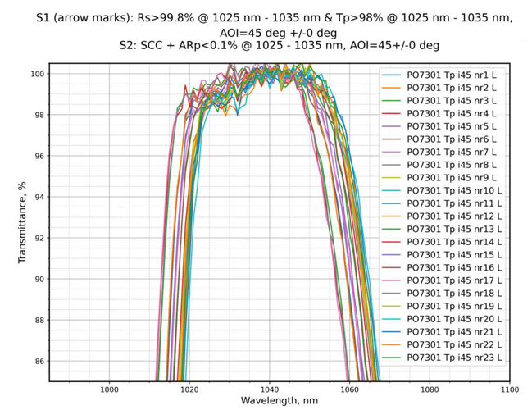The width and height of the screenshot is (532, 410).
Task: Select the nr14 L legend entry
Action: pos(454,242)
